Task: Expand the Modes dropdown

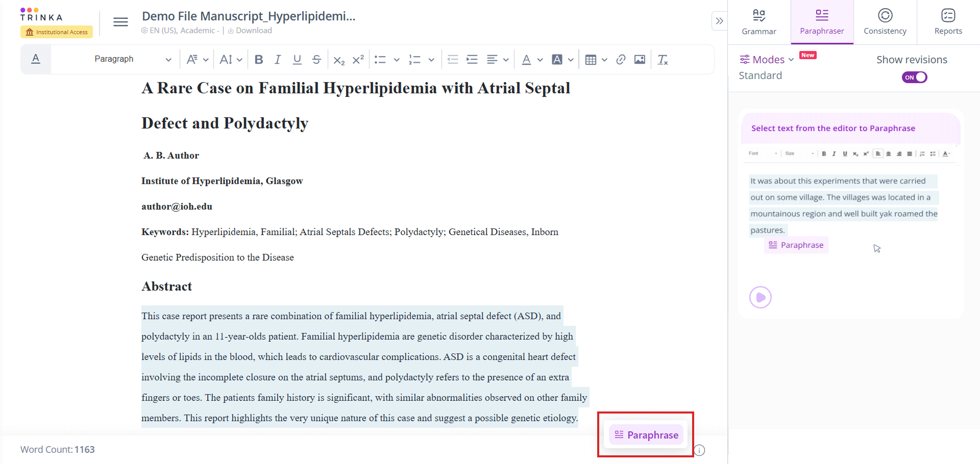Action: (x=767, y=60)
